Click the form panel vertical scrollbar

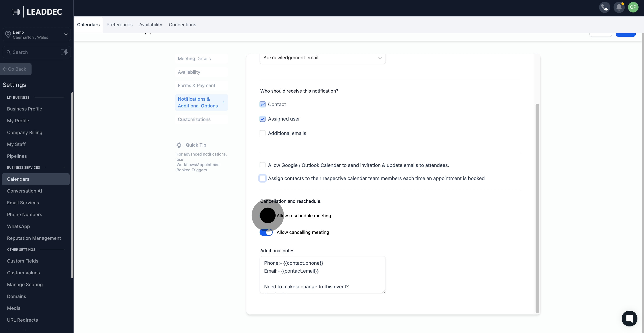[x=537, y=208]
